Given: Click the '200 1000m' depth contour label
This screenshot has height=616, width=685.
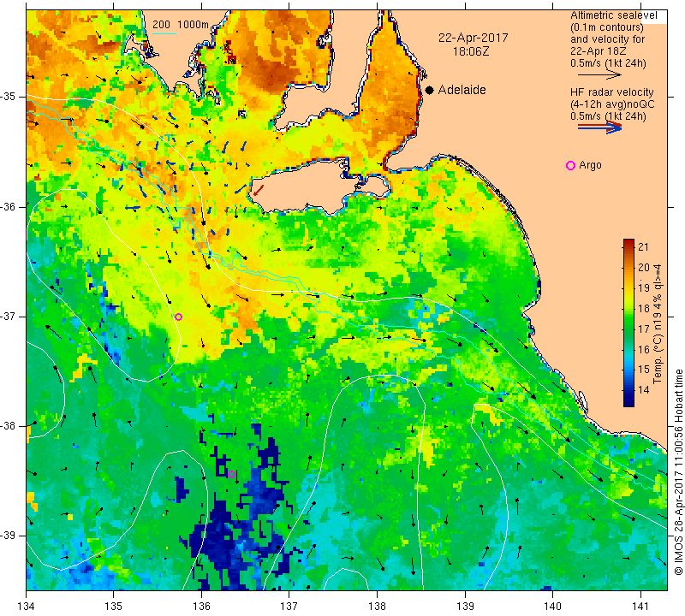Looking at the screenshot, I should tap(181, 25).
